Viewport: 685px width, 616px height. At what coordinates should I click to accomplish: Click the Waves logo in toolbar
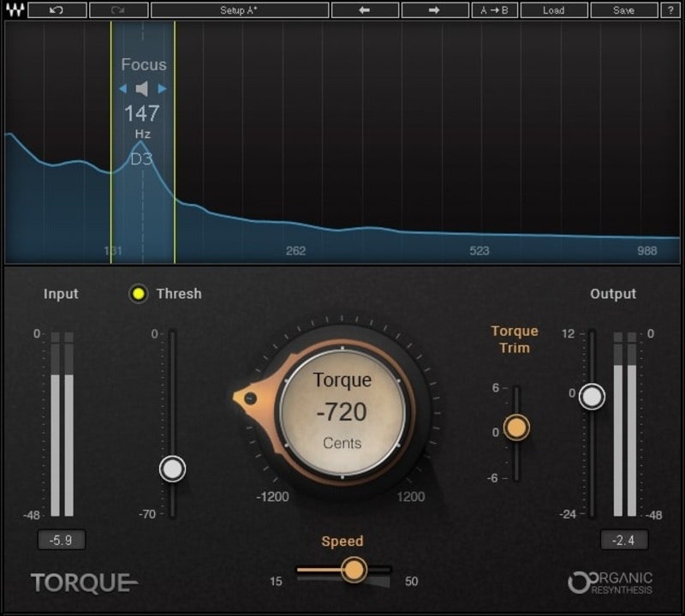12,10
